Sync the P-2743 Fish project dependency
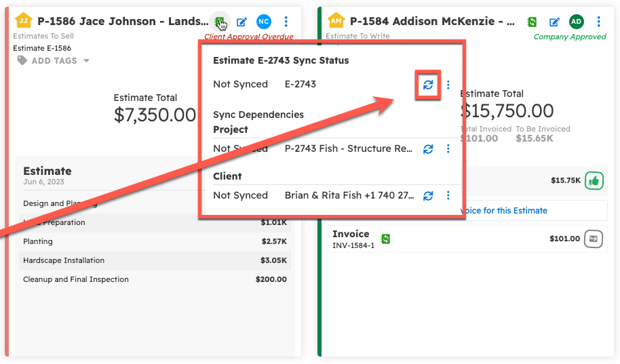The image size is (620, 364). 428,149
